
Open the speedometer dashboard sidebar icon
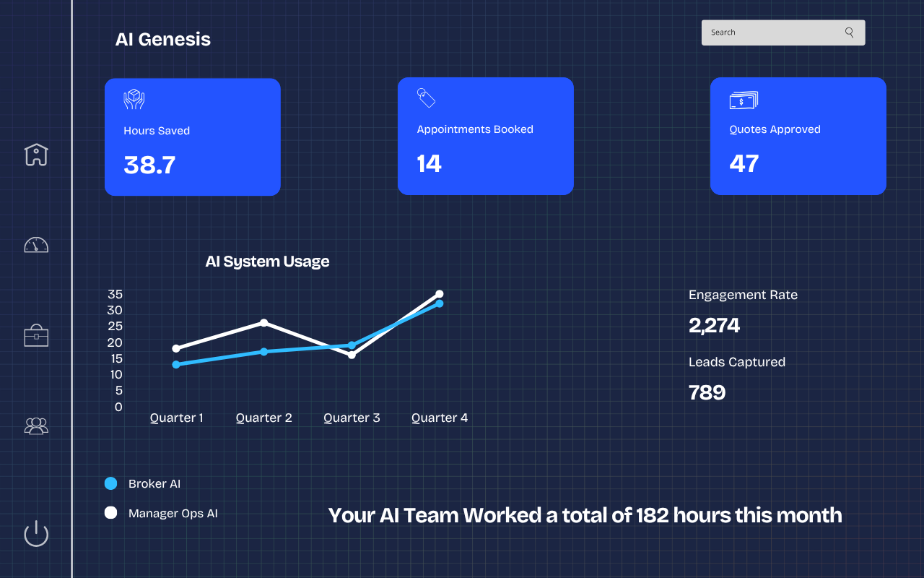tap(36, 244)
